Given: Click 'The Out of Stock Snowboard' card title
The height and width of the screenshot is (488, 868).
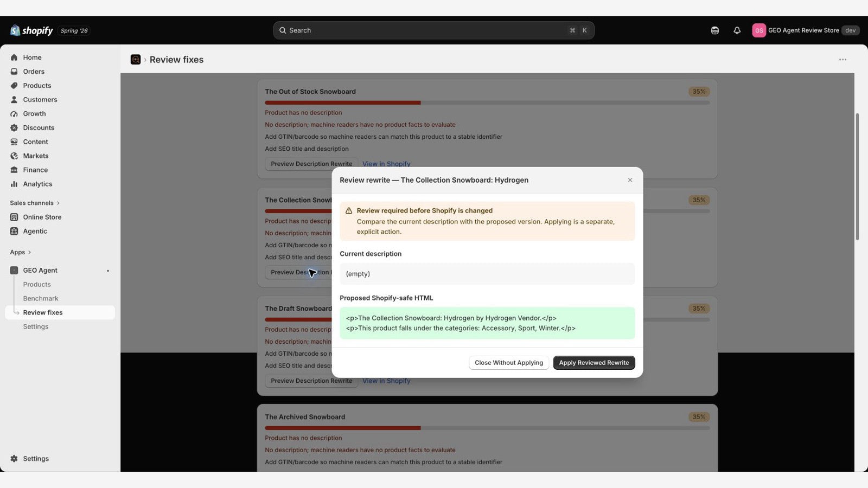Looking at the screenshot, I should 310,92.
